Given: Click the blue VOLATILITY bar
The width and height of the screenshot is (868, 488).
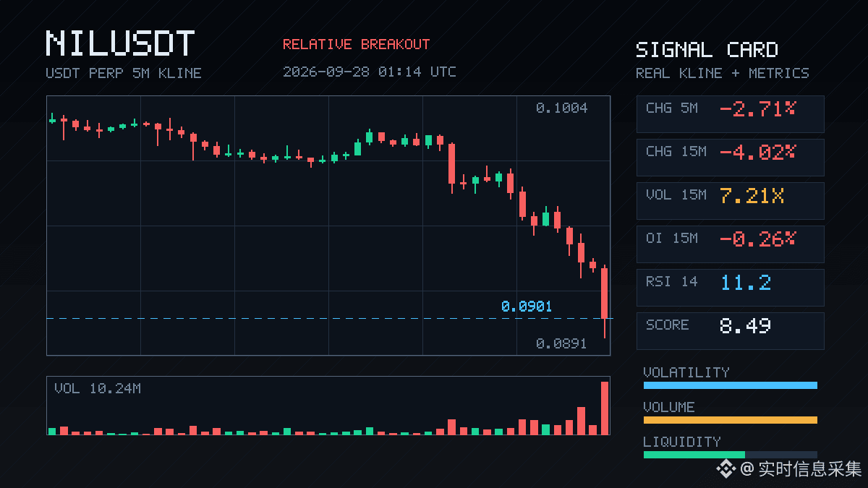Looking at the screenshot, I should [x=730, y=385].
